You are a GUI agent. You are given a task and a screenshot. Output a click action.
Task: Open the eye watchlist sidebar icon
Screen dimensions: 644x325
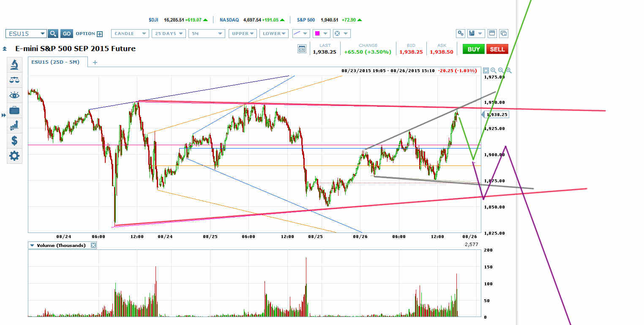pos(14,95)
